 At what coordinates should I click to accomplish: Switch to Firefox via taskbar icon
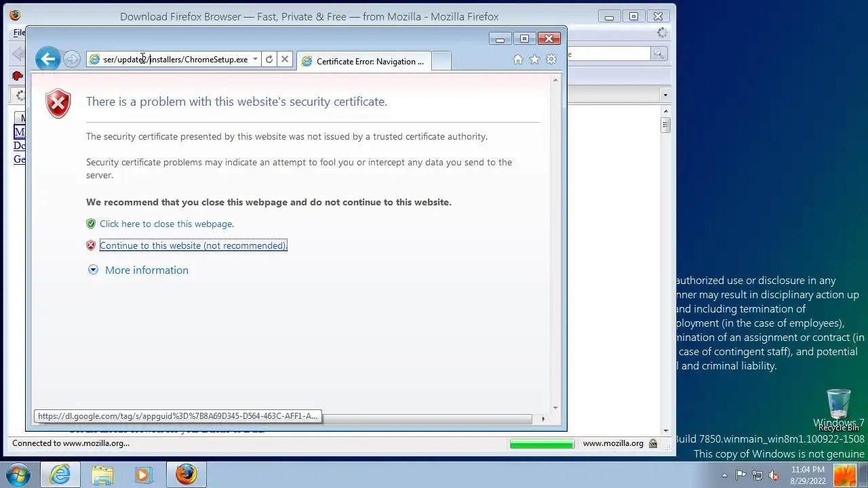186,474
